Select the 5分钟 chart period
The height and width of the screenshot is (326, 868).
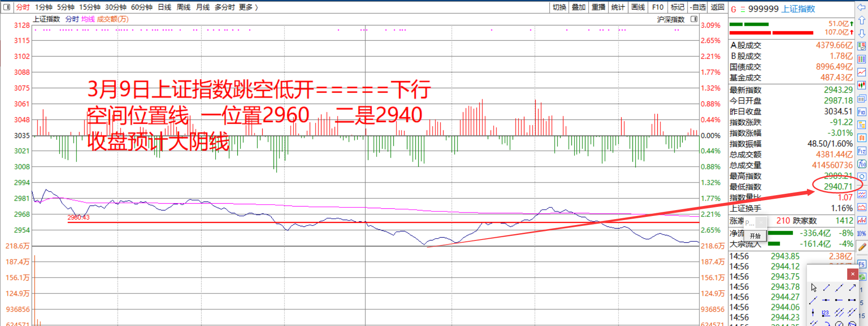tap(66, 7)
